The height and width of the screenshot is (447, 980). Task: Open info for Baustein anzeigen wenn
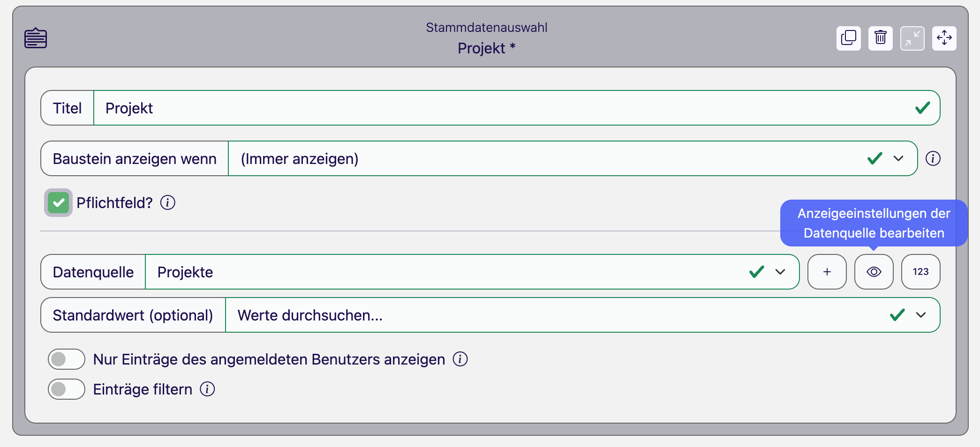tap(933, 158)
